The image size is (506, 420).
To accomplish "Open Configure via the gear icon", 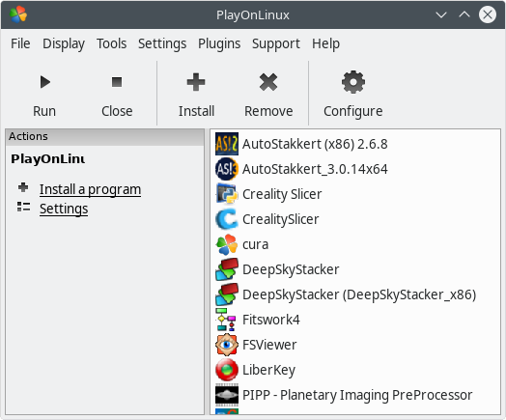I will [x=353, y=82].
